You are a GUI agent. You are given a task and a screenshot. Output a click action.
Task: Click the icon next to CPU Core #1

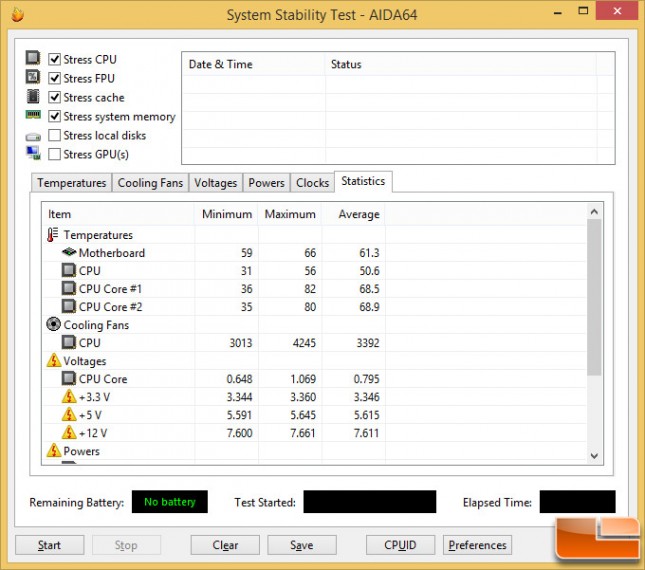tap(69, 288)
